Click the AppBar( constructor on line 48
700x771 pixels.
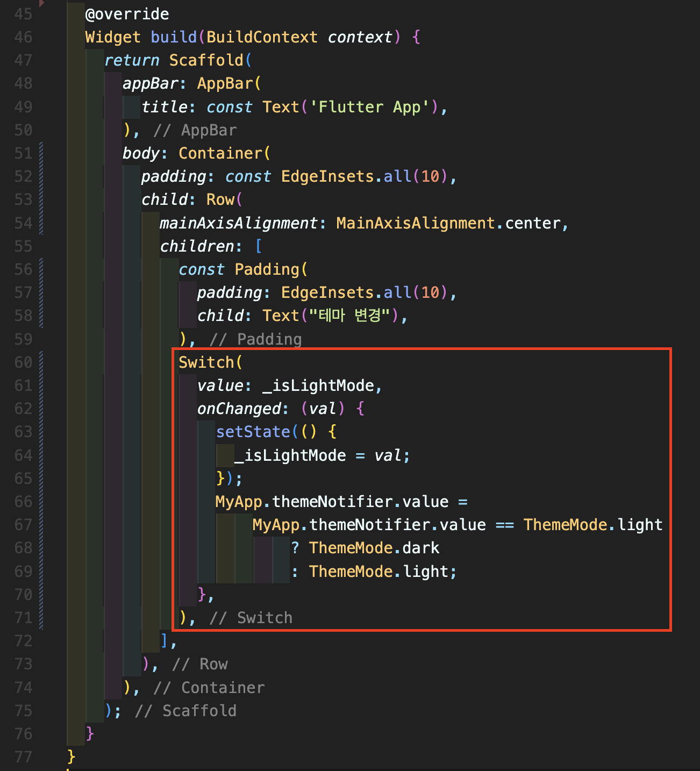(x=229, y=83)
